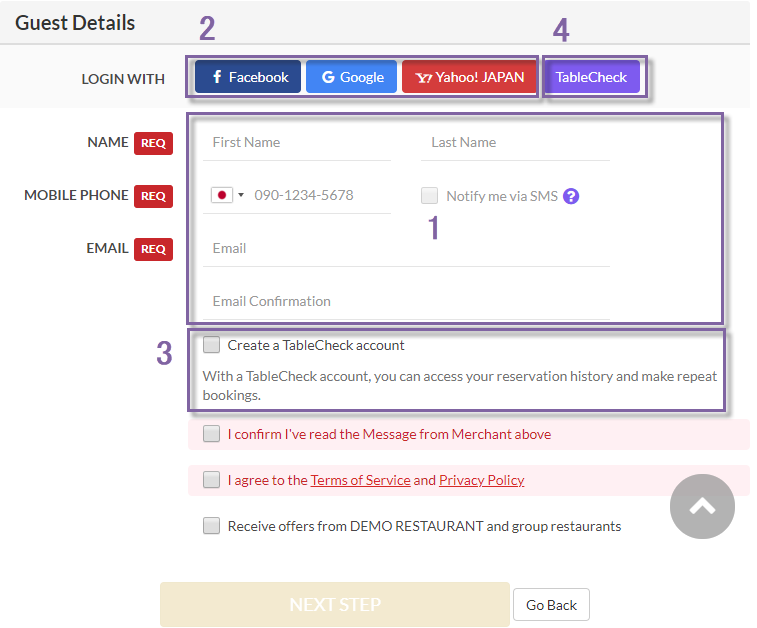Click the Email Confirmation field

tap(405, 301)
